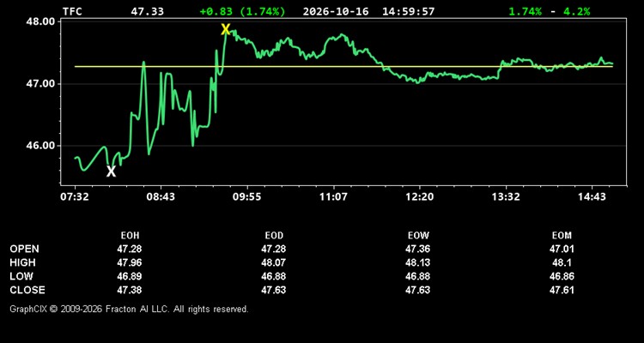Click the 12:20 time axis label
This screenshot has height=343, width=644.
pos(419,197)
